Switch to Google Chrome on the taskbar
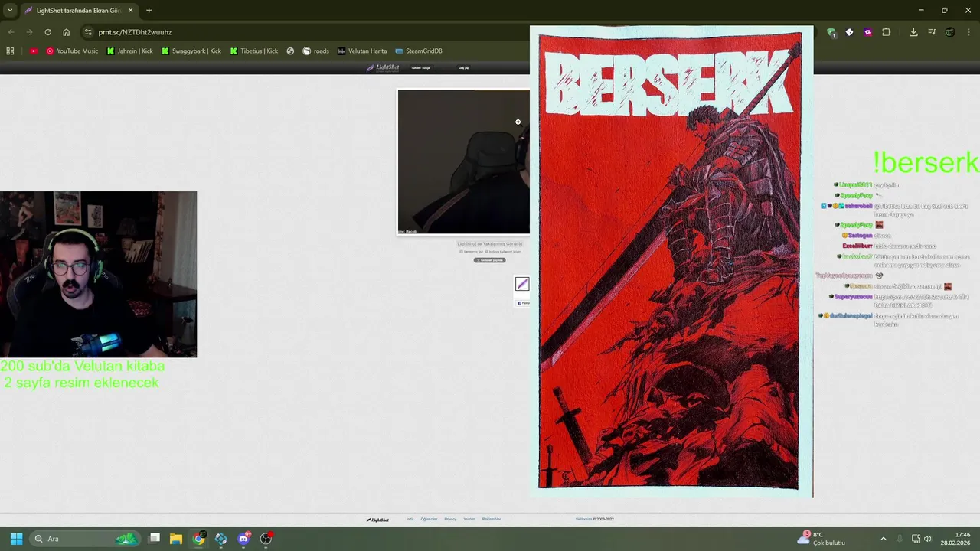Viewport: 980px width, 551px height. 198,539
